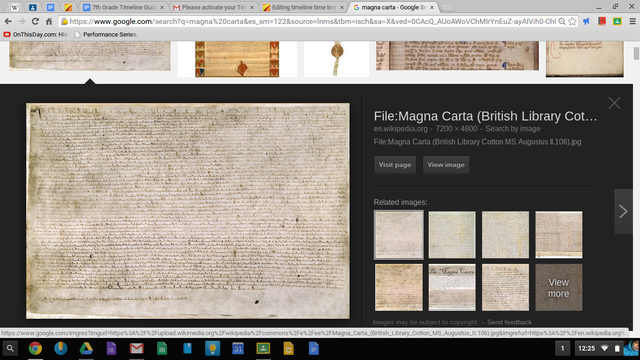Click the Visit page button

coord(395,165)
